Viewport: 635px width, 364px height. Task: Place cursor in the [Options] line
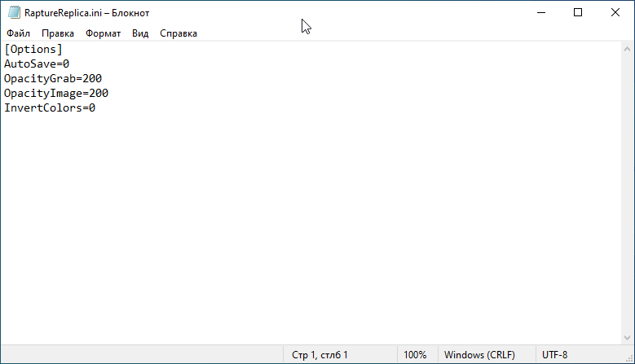(33, 50)
